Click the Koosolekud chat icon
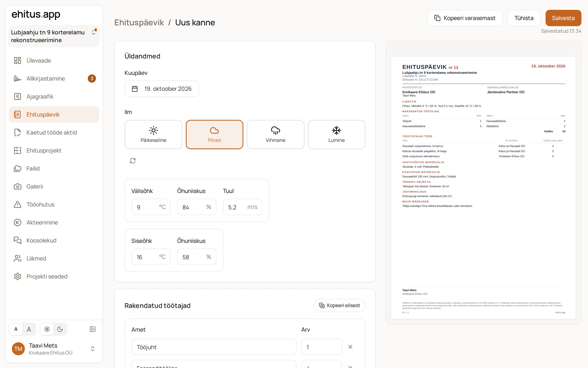588x368 pixels. (18, 240)
